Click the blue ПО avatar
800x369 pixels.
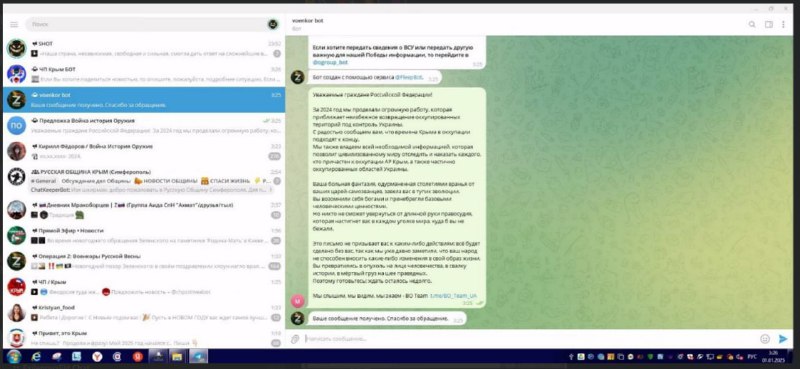pyautogui.click(x=16, y=126)
